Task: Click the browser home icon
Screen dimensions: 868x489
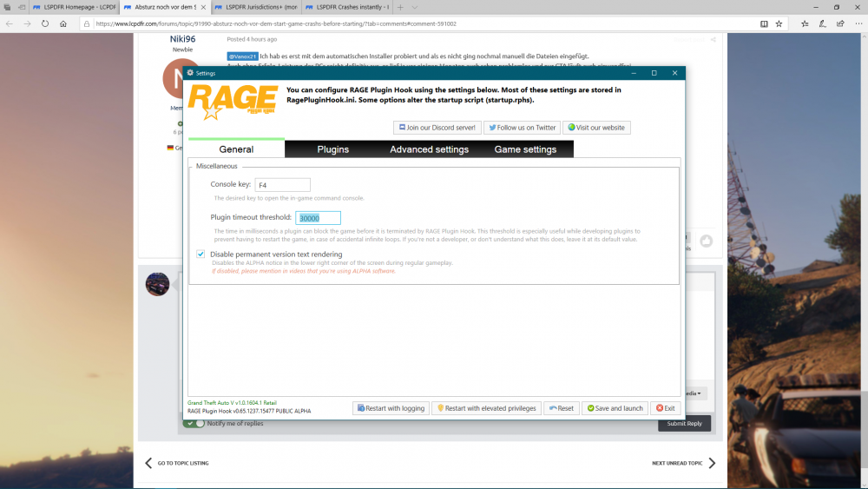Action: pos(63,23)
